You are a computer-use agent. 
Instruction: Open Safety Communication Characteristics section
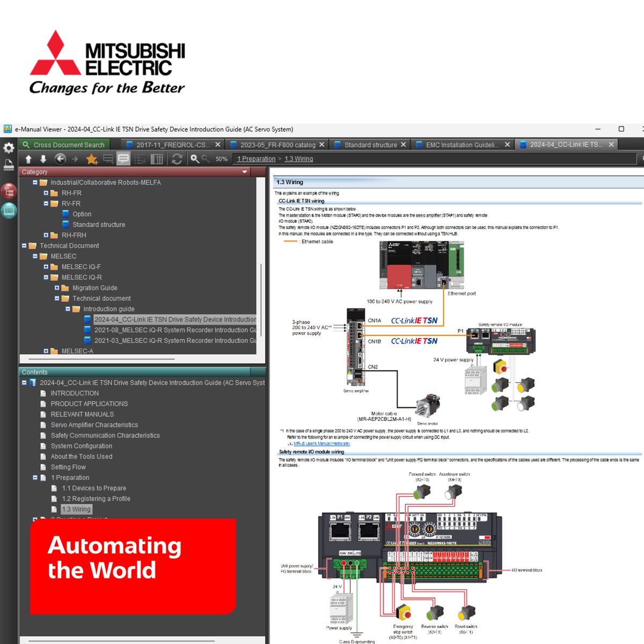(105, 435)
